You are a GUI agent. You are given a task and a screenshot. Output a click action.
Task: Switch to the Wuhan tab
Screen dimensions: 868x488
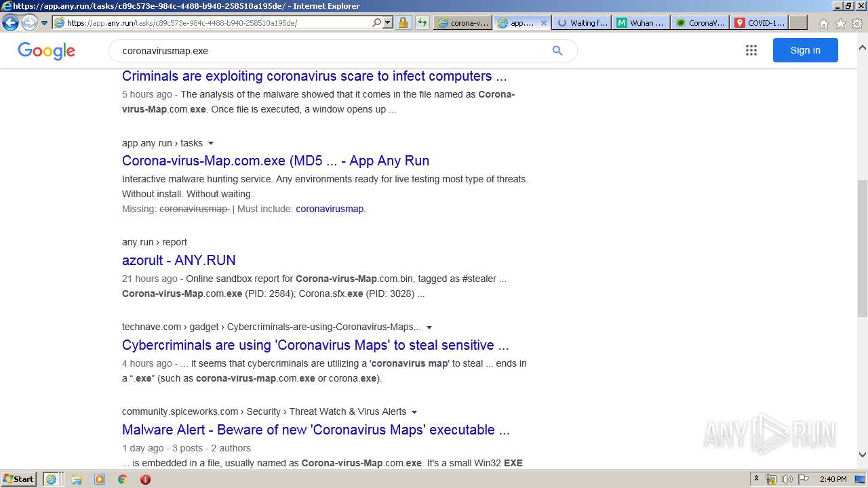tap(642, 22)
